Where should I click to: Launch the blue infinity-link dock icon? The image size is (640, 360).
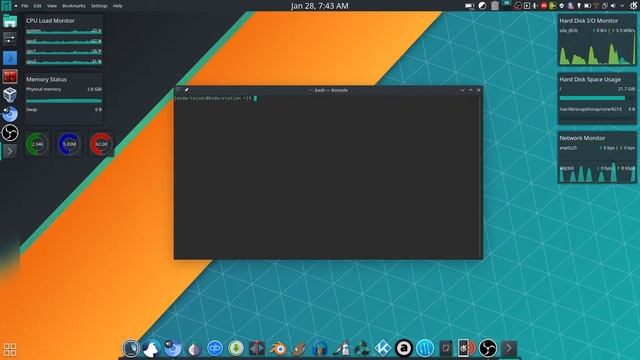pyautogui.click(x=215, y=348)
